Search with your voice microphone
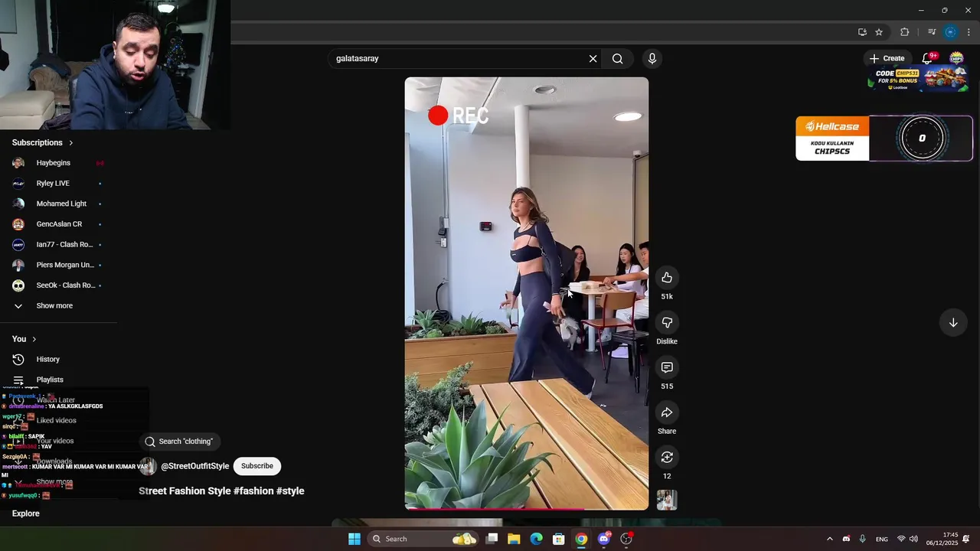The height and width of the screenshot is (551, 980). [x=652, y=59]
